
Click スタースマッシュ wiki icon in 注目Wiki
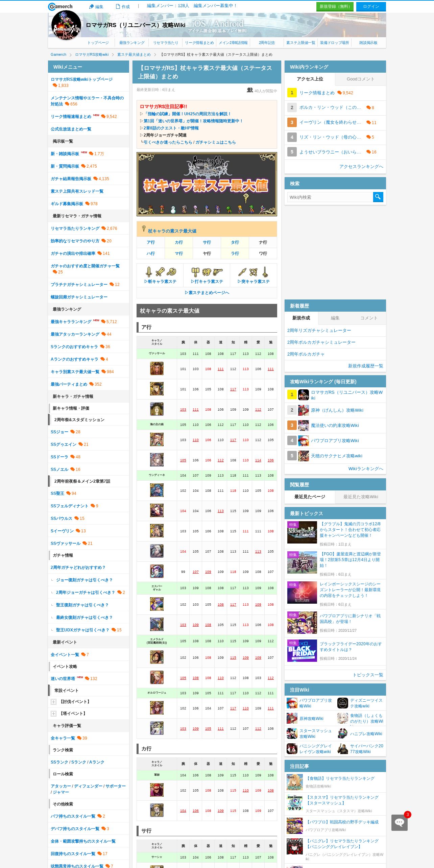click(292, 733)
